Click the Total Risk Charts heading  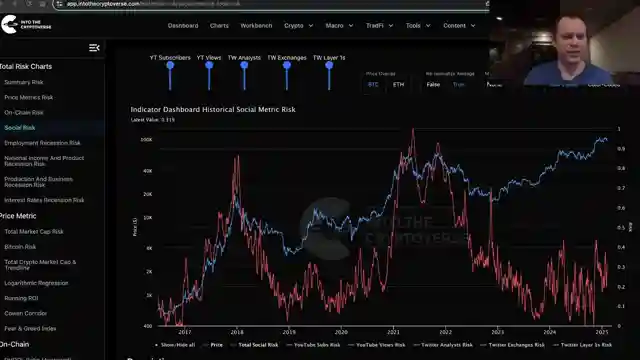tap(26, 66)
